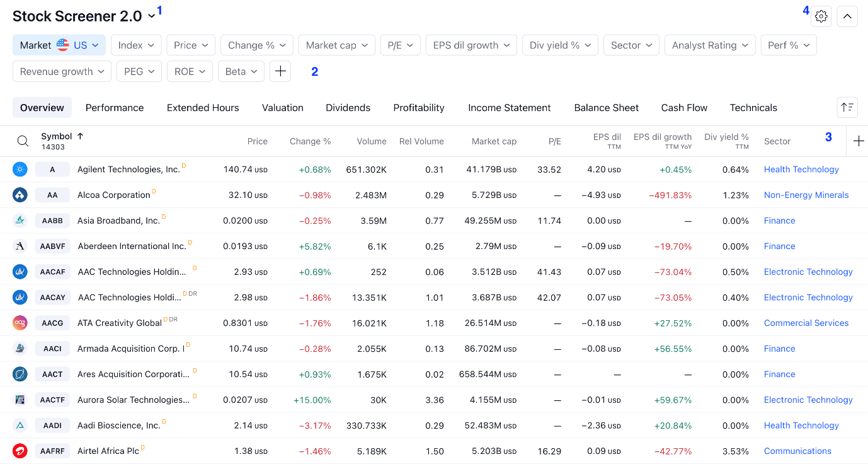Open symbol search using the magnifier icon
Screen dimensions: 868x464
[x=23, y=141]
